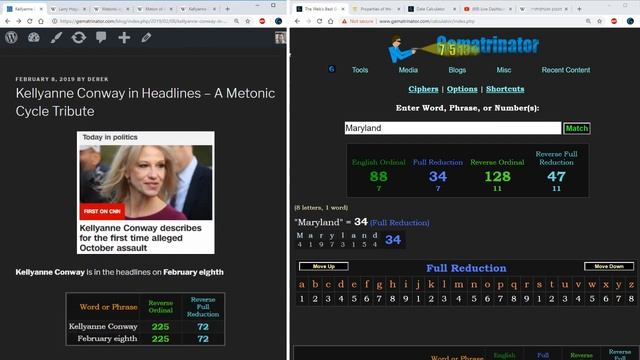Click the Kellyanne Conway CNN article thumbnail

click(x=146, y=192)
